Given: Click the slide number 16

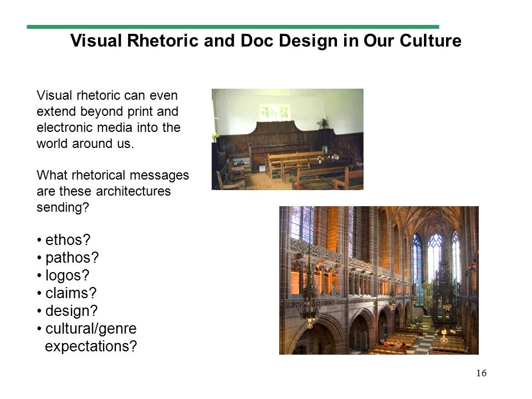Looking at the screenshot, I should 481,373.
